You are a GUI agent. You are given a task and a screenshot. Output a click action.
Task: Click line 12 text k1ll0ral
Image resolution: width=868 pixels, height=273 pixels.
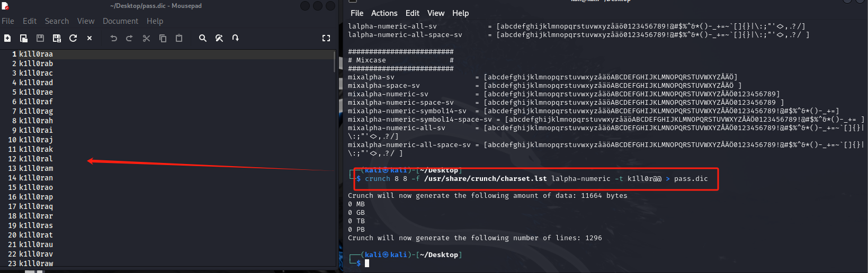pos(36,159)
